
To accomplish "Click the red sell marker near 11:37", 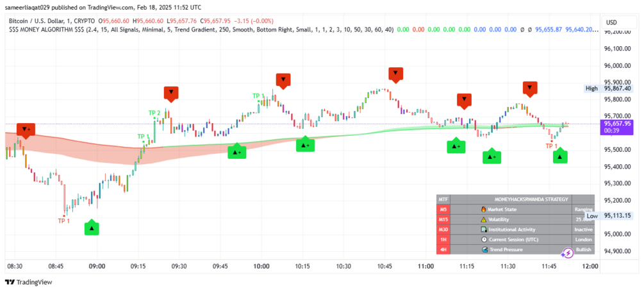I will [530, 88].
